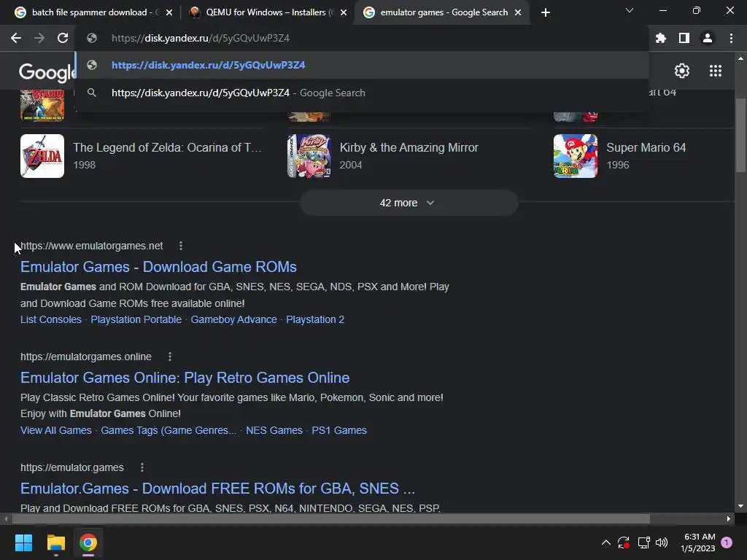Follow the Games Tags (Game Genres... sitelink
Image resolution: width=747 pixels, height=560 pixels.
point(169,430)
